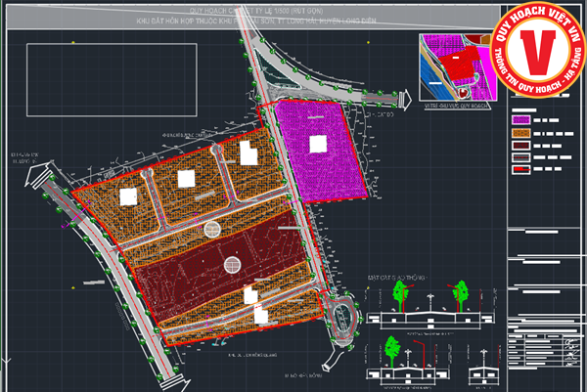The image size is (587, 392).
Task: Click the 'MẶT CẮT GIAO THÔNG' heading
Action: 397,277
